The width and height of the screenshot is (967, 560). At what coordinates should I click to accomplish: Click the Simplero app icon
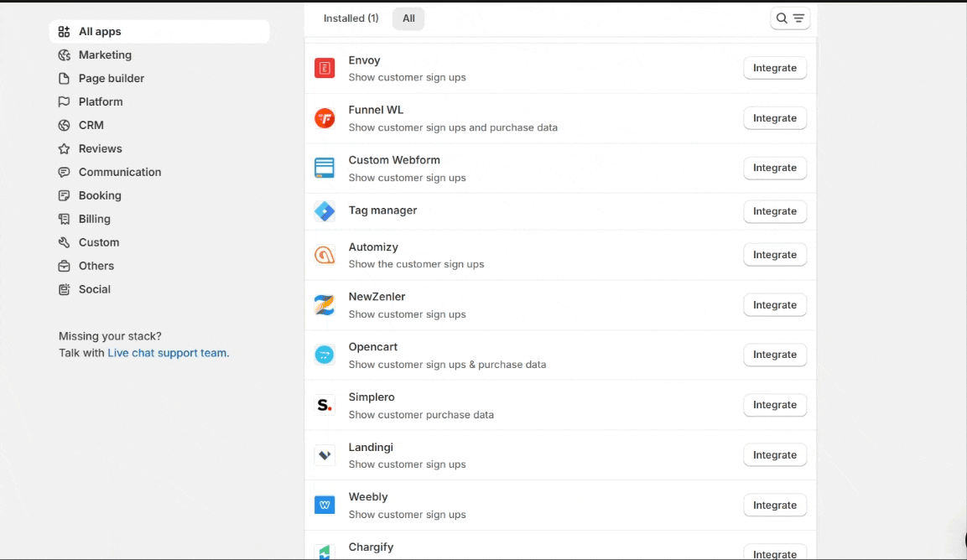[325, 405]
